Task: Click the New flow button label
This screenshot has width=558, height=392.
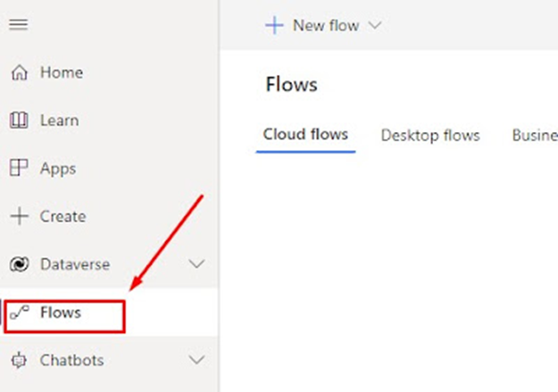Action: pyautogui.click(x=325, y=26)
